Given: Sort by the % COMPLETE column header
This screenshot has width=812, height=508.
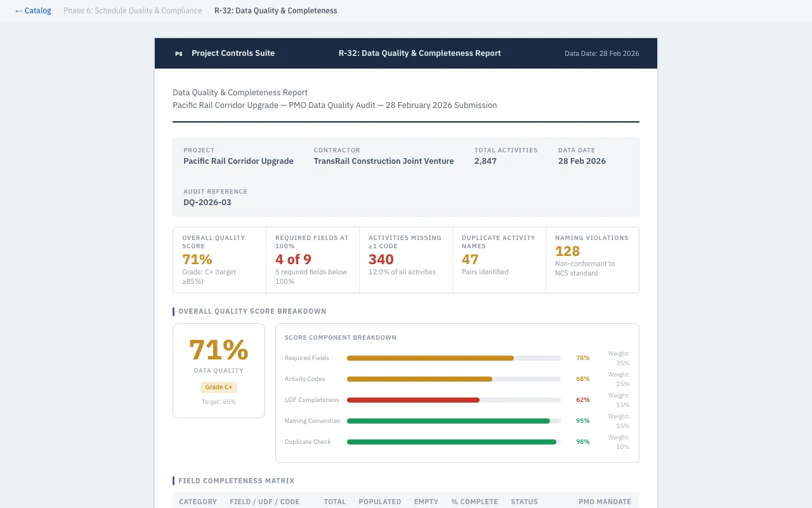Looking at the screenshot, I should pyautogui.click(x=475, y=502).
